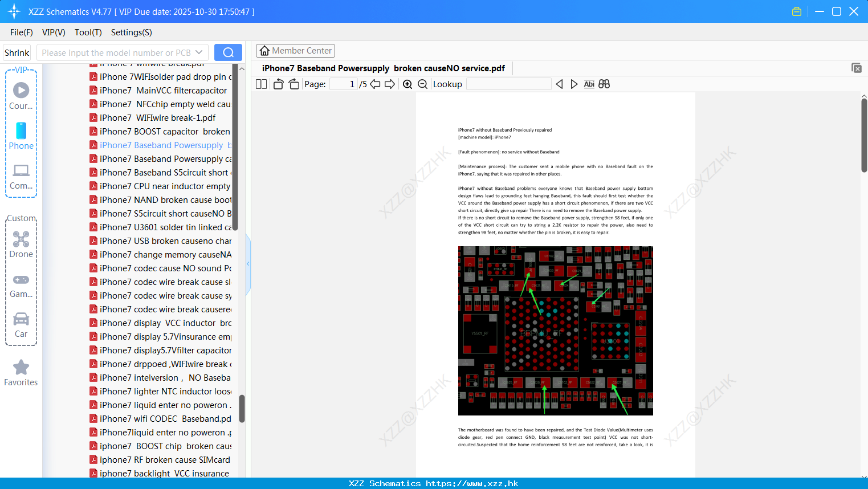Open iPhone7 display5.7Vfilter capacitor file
868x489 pixels.
(x=160, y=351)
